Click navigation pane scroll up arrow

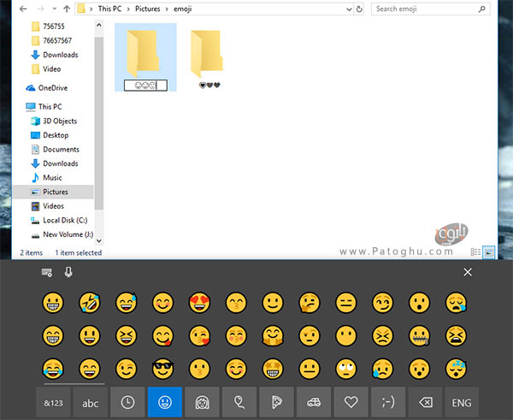99,25
